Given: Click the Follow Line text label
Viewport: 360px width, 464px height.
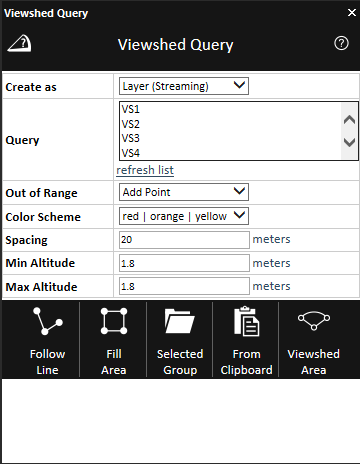Looking at the screenshot, I should pos(47,362).
